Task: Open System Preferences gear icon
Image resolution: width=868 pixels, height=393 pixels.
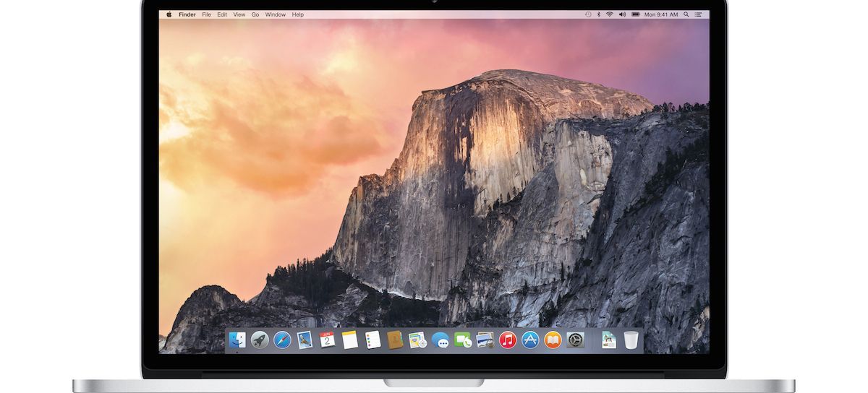Action: (575, 340)
